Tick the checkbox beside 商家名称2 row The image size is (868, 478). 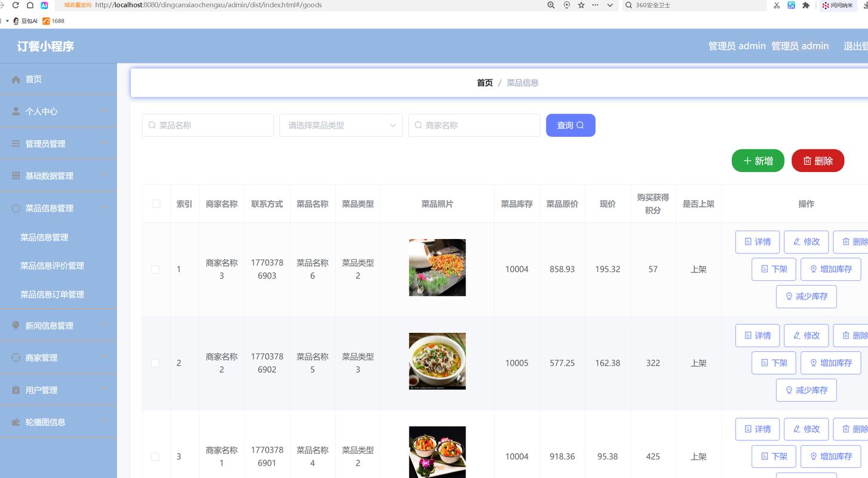coord(155,363)
